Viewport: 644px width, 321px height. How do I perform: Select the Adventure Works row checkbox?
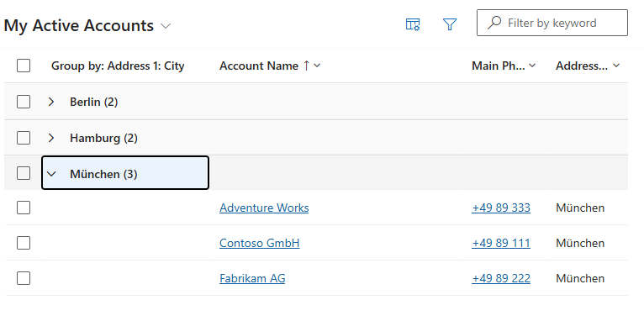(x=24, y=208)
